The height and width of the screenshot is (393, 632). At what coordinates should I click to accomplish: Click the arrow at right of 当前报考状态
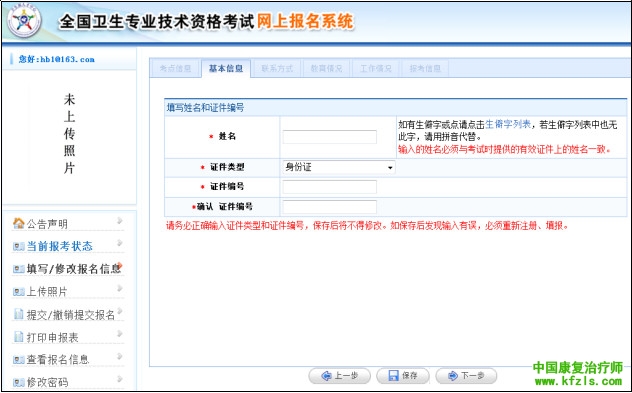pos(120,243)
